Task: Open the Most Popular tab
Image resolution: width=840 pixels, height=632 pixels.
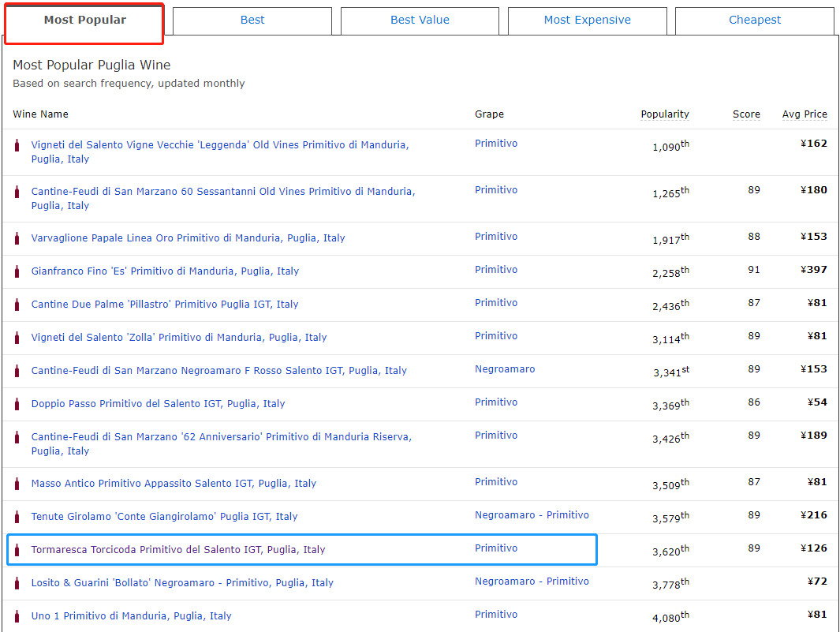Action: (84, 23)
